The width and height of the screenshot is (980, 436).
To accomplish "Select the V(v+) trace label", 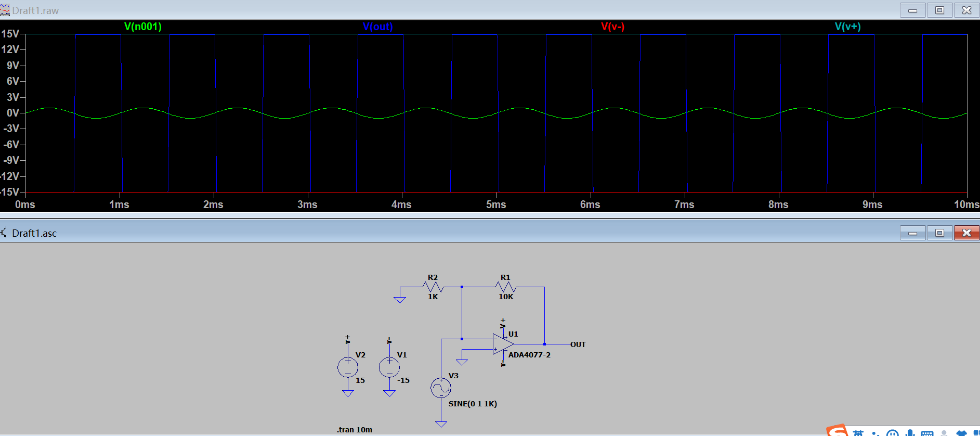I will (848, 27).
